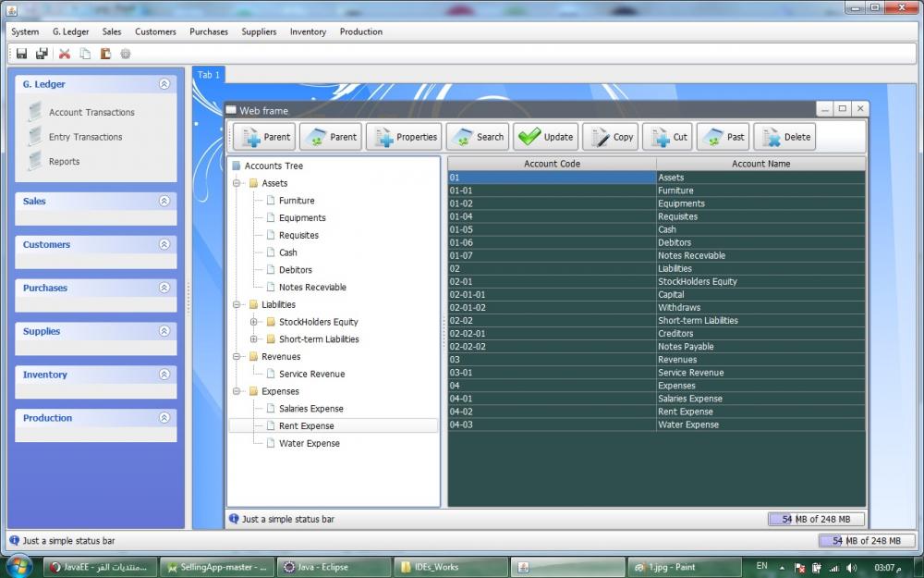Open Account Transactions in G. Ledger panel

91,112
